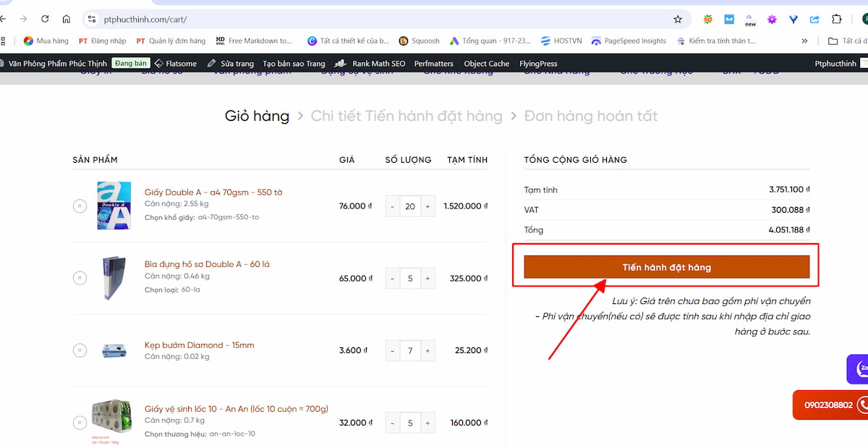The width and height of the screenshot is (868, 448).
Task: Click the orange phone call button 0902308802
Action: (x=832, y=405)
